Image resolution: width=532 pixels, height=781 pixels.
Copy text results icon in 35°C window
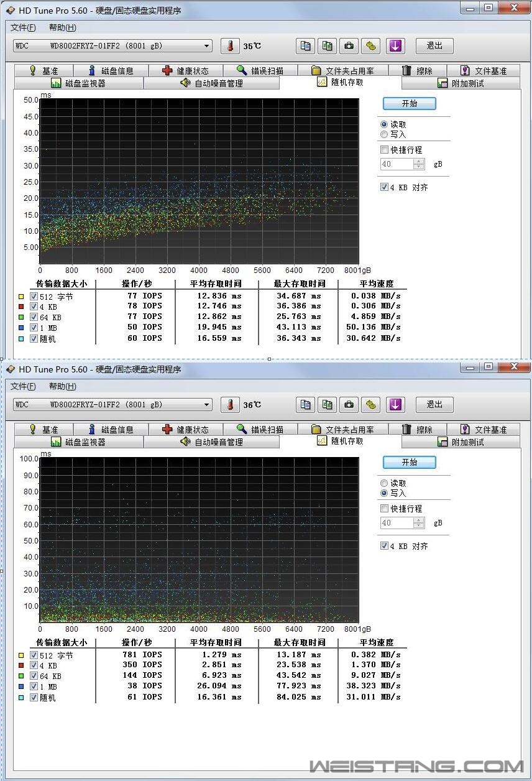305,46
